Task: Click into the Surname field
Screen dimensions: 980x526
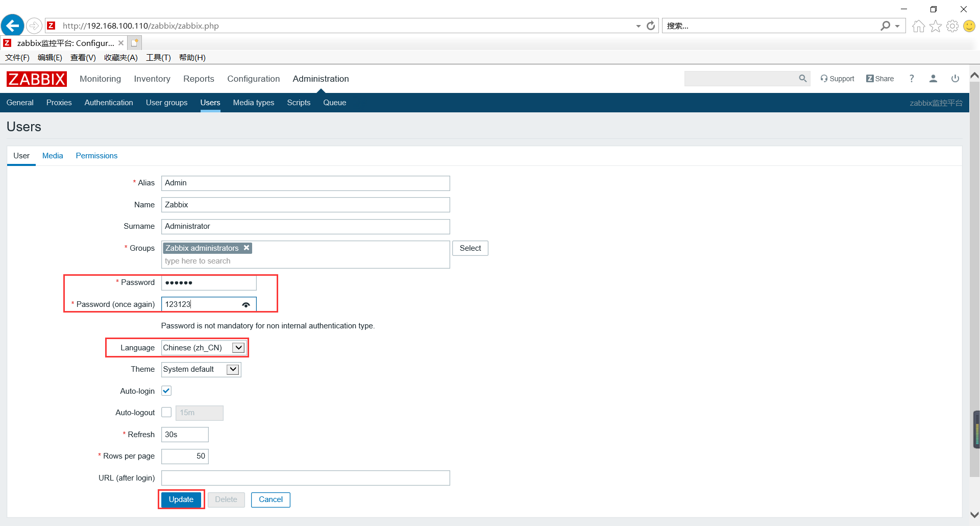Action: pos(305,226)
